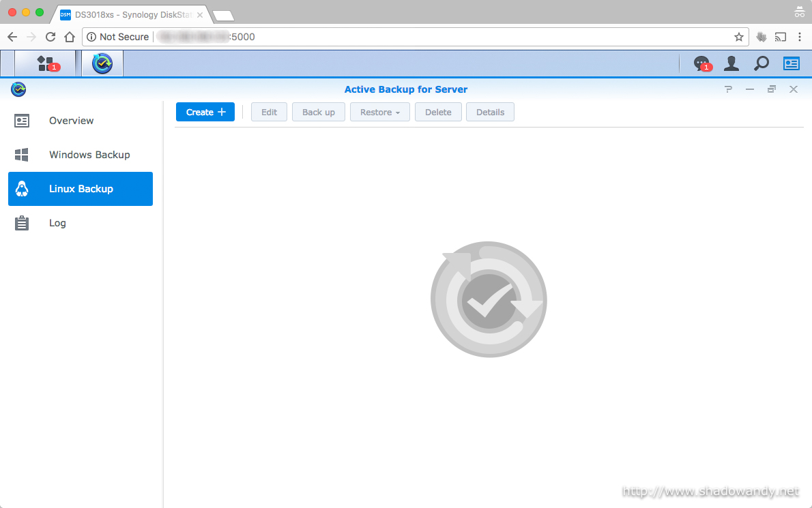Click the browser address bar
The image size is (812, 508).
pyautogui.click(x=415, y=37)
